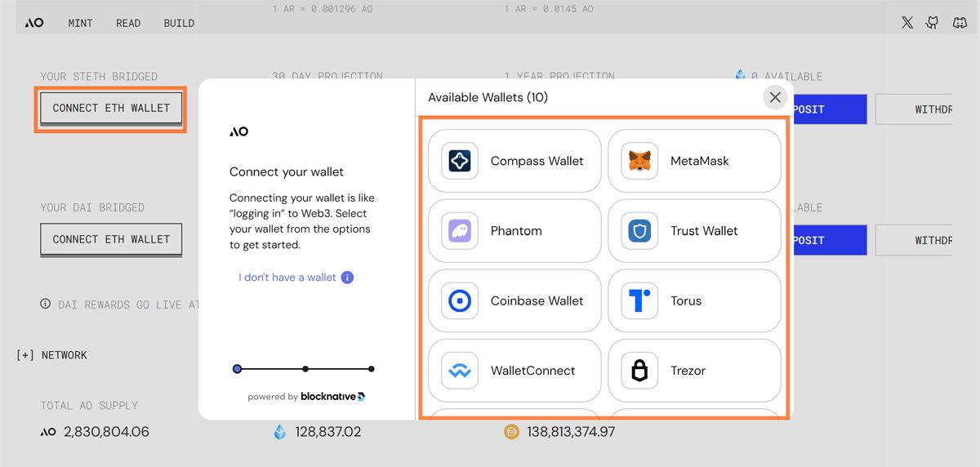The image size is (980, 467).
Task: Click the info icon beside wallet link
Action: point(347,278)
